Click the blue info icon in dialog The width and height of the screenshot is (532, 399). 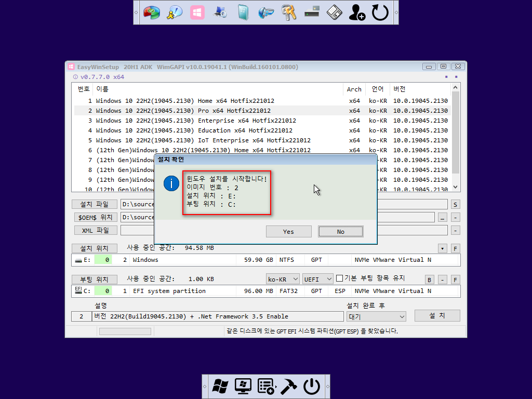pos(171,183)
